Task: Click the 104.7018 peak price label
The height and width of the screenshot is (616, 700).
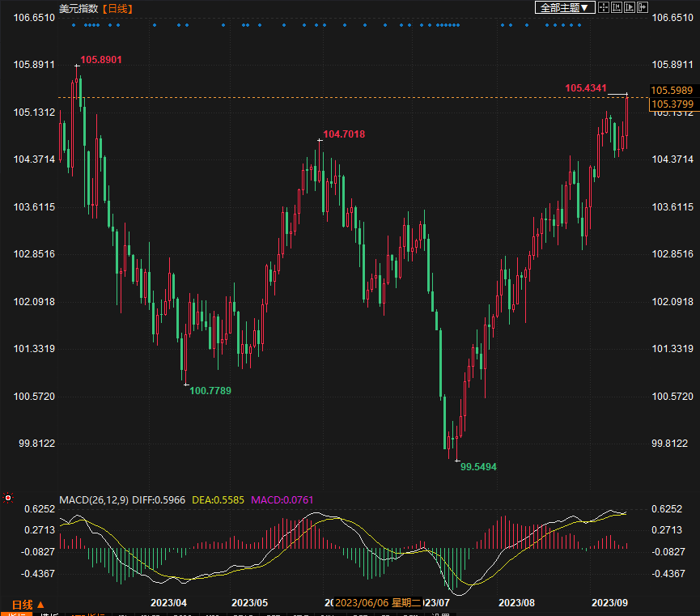Action: coord(344,134)
